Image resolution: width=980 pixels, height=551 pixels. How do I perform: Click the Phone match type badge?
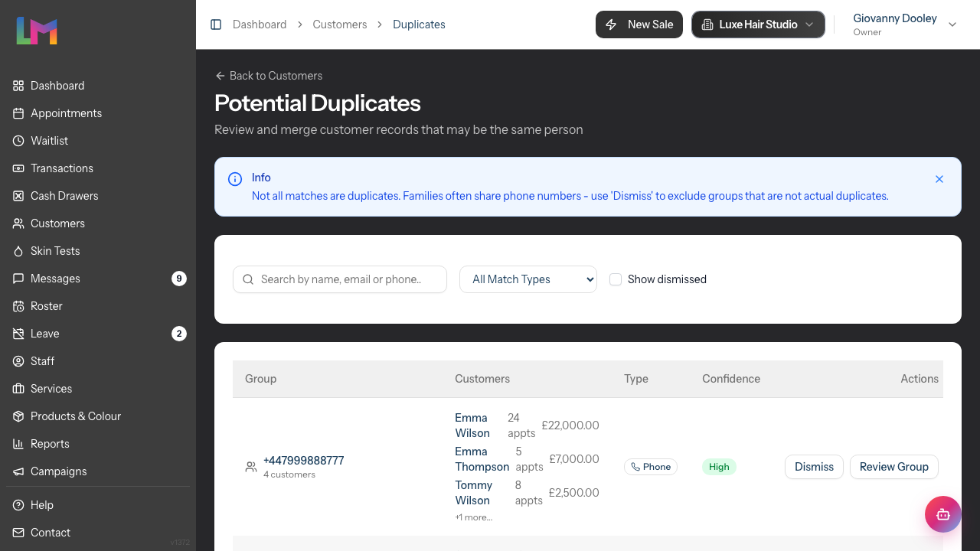pos(651,467)
